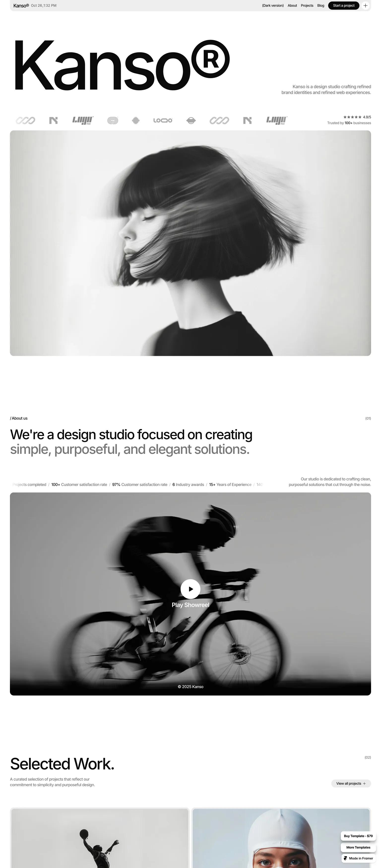Image resolution: width=381 pixels, height=868 pixels.
Task: Click the Start a project button
Action: (344, 6)
